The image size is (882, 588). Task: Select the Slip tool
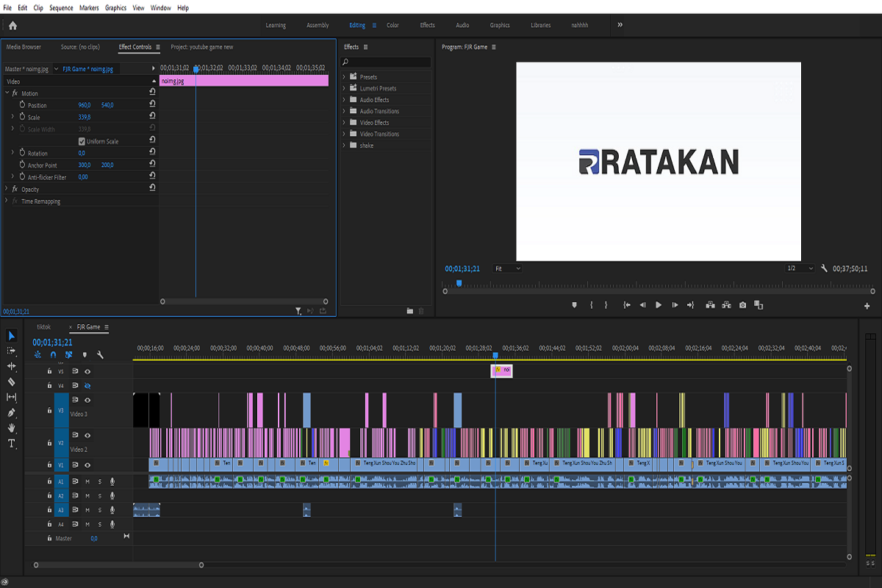point(12,397)
